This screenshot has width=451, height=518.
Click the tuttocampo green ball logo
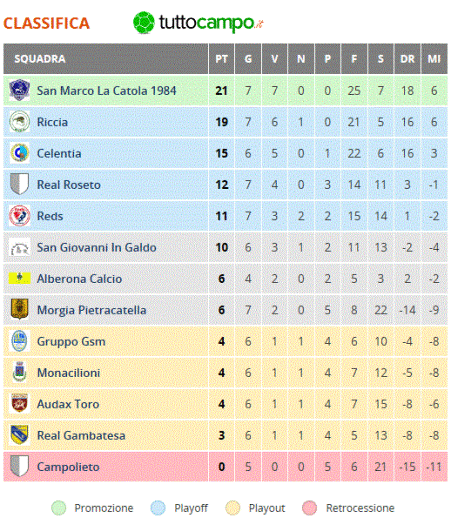tap(144, 23)
